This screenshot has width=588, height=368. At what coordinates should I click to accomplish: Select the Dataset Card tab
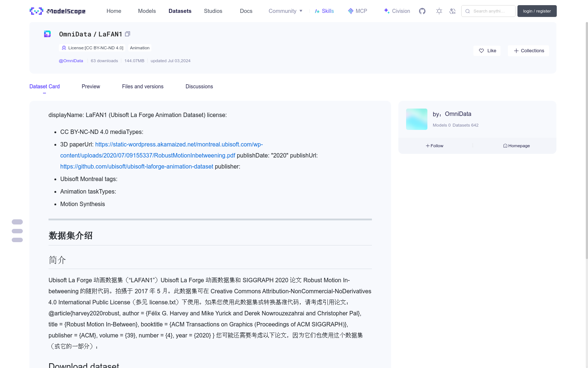tap(44, 86)
